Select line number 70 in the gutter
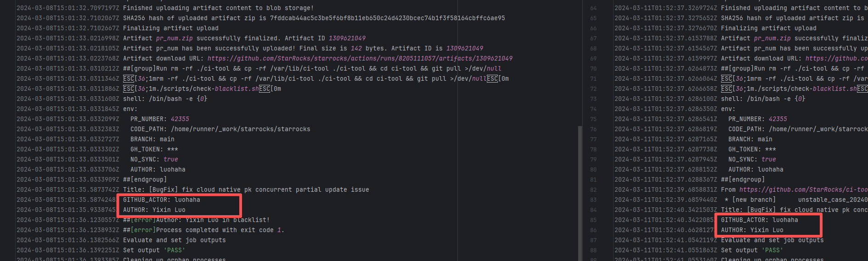The width and height of the screenshot is (868, 261). click(x=593, y=69)
